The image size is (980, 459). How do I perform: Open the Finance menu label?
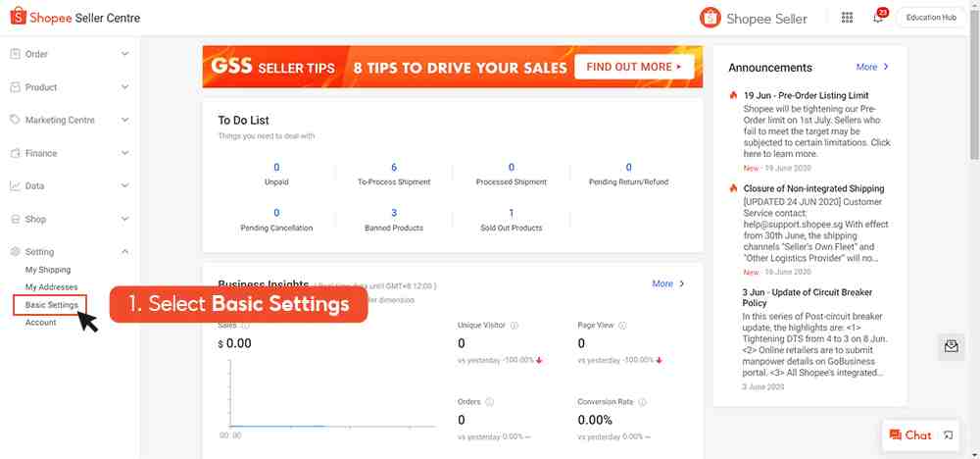pos(41,153)
